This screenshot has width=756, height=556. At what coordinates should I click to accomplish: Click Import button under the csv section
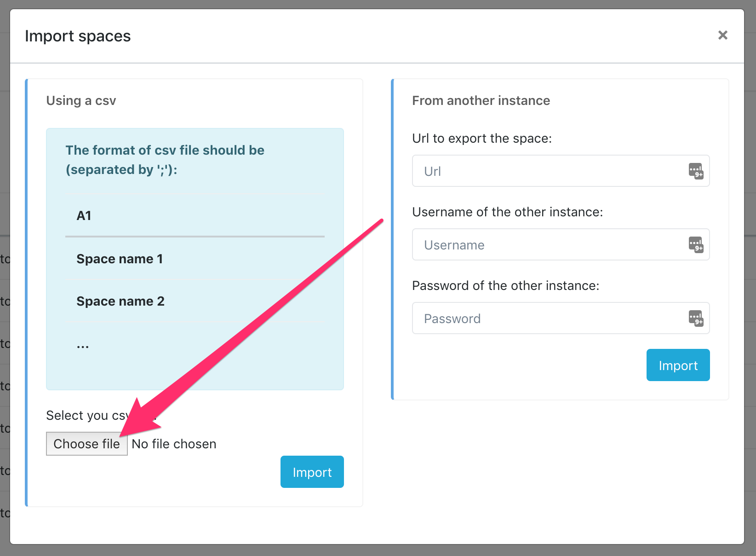[312, 472]
